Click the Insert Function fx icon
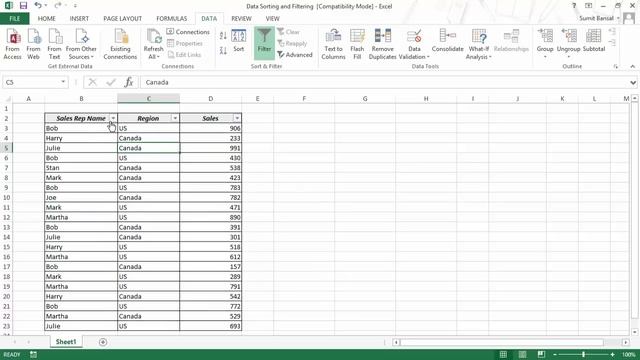The width and height of the screenshot is (640, 360). pyautogui.click(x=129, y=82)
